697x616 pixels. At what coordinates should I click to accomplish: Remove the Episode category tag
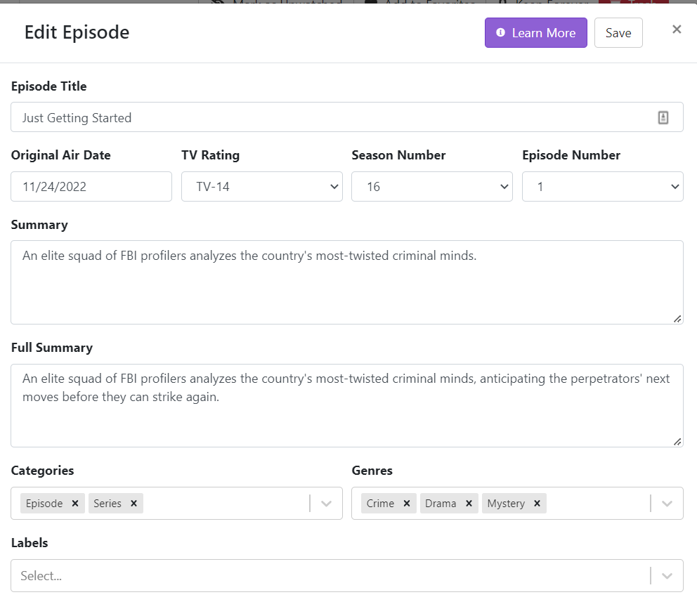(74, 504)
